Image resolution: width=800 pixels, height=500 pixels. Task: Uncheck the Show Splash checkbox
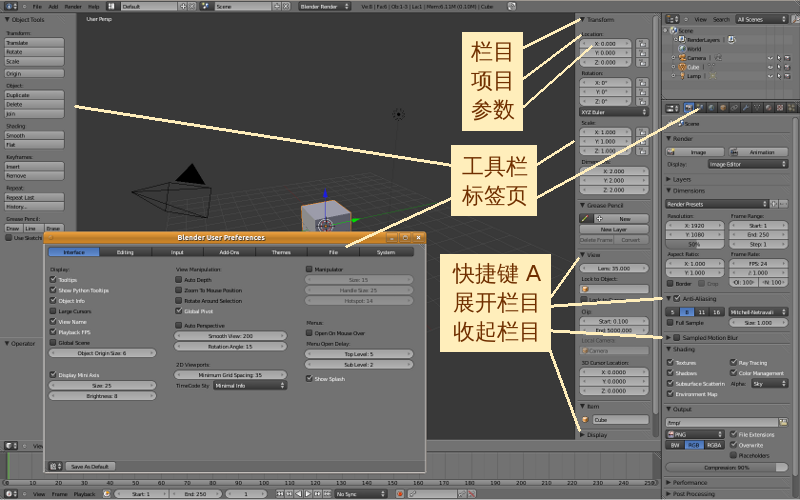[309, 379]
